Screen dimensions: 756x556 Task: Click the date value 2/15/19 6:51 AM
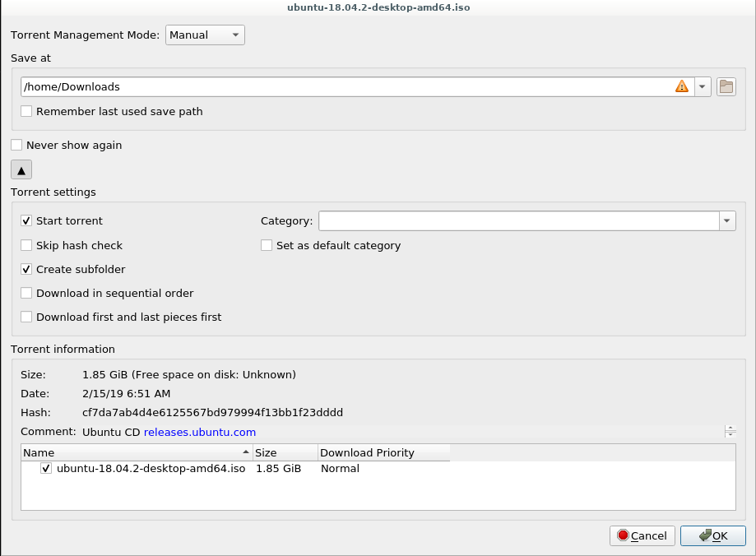[x=127, y=393]
